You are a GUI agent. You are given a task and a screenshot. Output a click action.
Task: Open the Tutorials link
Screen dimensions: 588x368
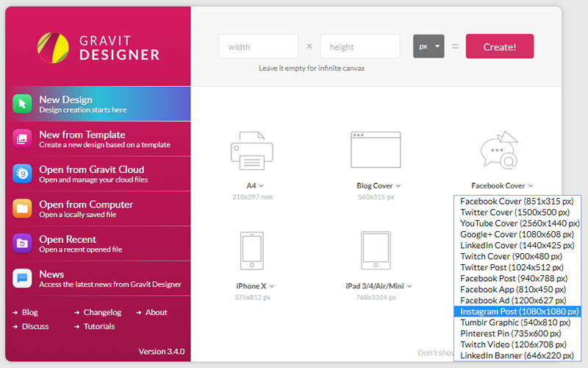[x=99, y=326]
